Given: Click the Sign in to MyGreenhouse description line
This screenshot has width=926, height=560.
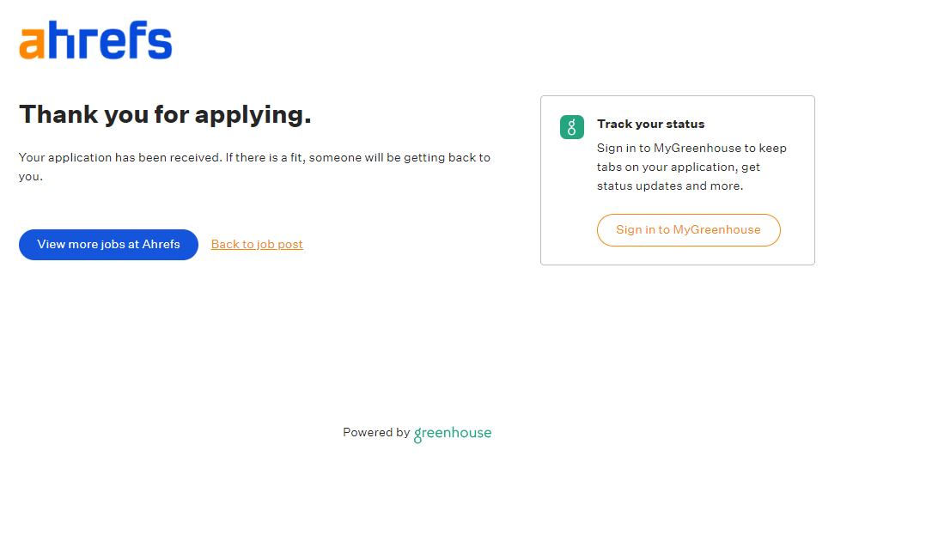Looking at the screenshot, I should [x=691, y=148].
